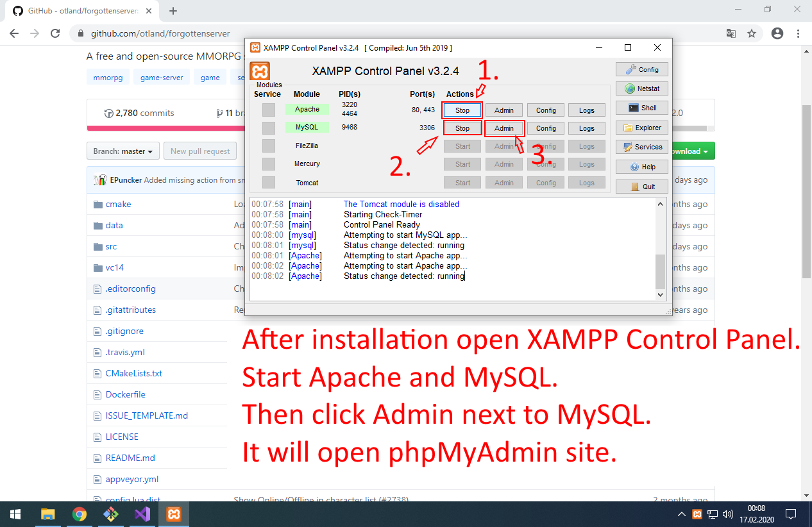812x527 pixels.
Task: Open Services from XAMPP sidebar
Action: [x=642, y=147]
